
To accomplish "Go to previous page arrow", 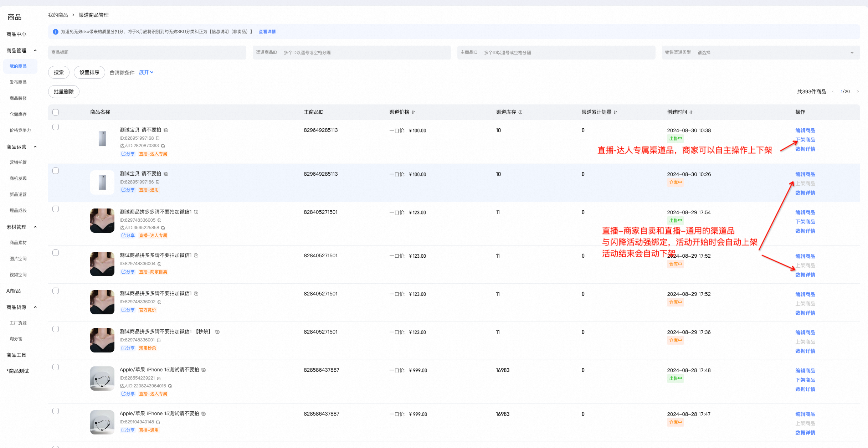I will (833, 92).
